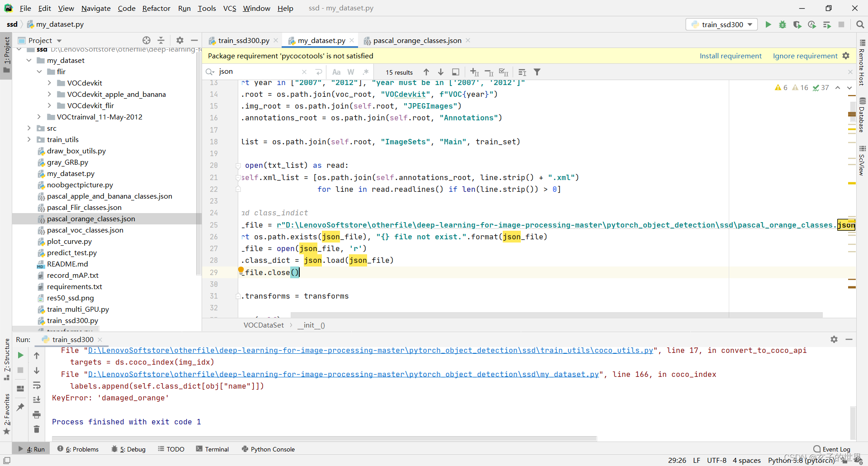Enable Words matching in search

pyautogui.click(x=351, y=72)
